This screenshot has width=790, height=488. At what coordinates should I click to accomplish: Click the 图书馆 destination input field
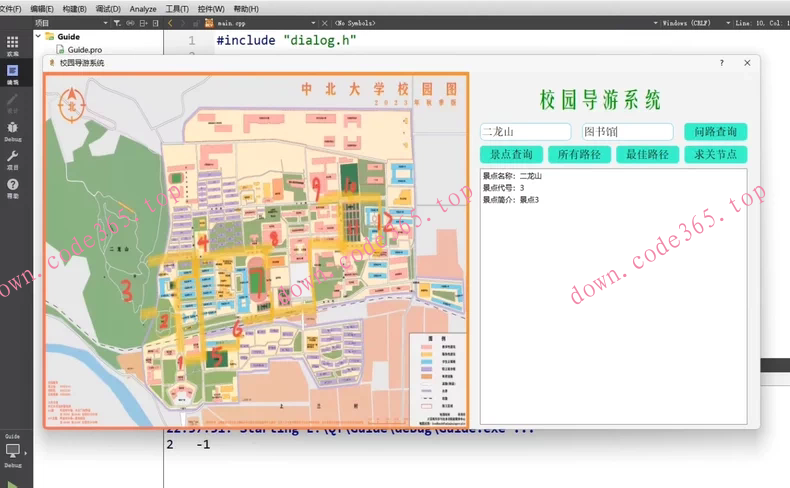628,132
